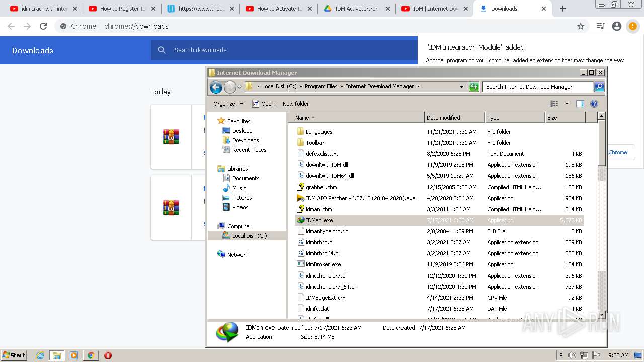Open Explorer Help question mark icon

click(x=594, y=104)
